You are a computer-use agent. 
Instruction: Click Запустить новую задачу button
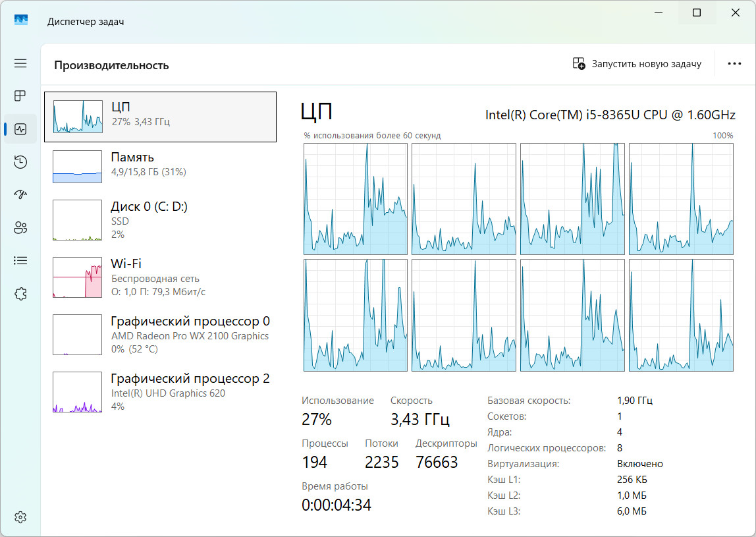coord(637,64)
